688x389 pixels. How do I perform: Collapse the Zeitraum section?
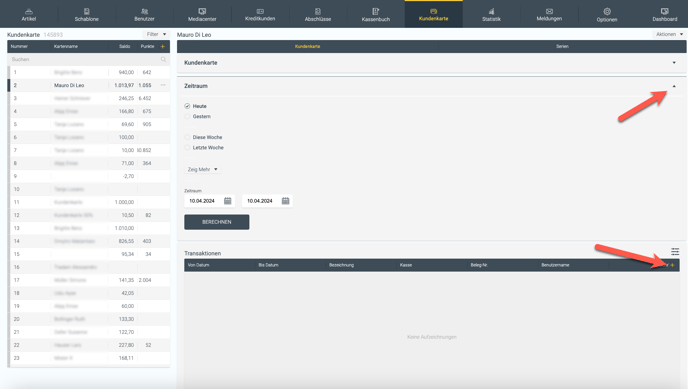coord(674,86)
